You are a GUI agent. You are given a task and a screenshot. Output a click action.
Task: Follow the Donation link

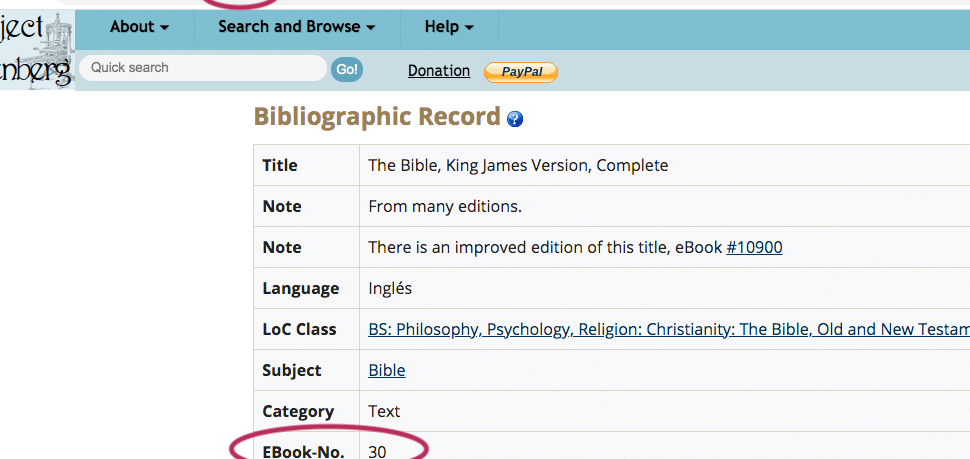(x=438, y=71)
